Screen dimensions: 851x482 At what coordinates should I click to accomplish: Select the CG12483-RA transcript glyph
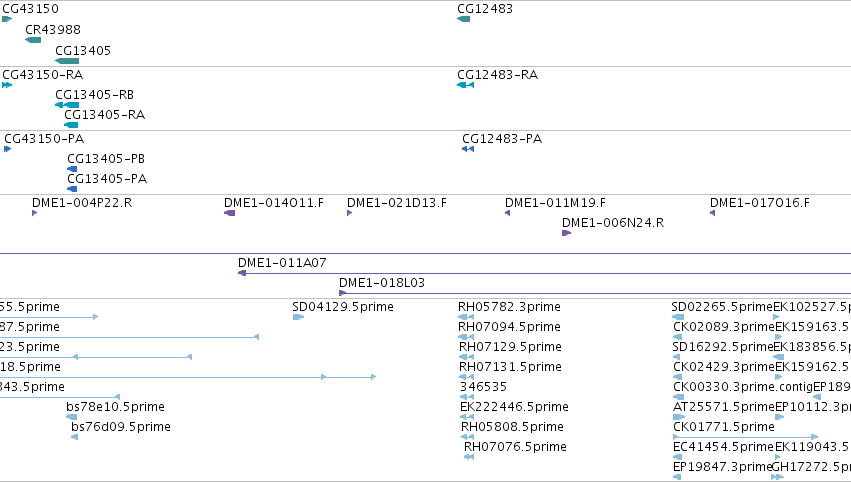coord(466,85)
